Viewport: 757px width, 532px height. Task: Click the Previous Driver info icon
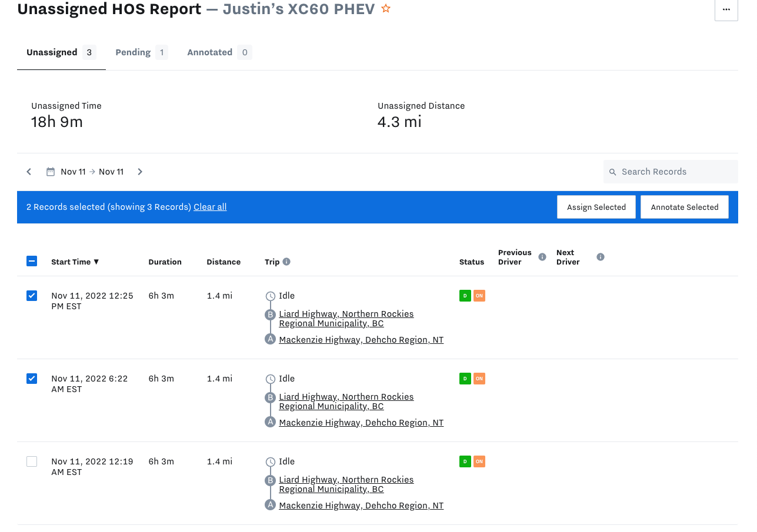tap(542, 256)
